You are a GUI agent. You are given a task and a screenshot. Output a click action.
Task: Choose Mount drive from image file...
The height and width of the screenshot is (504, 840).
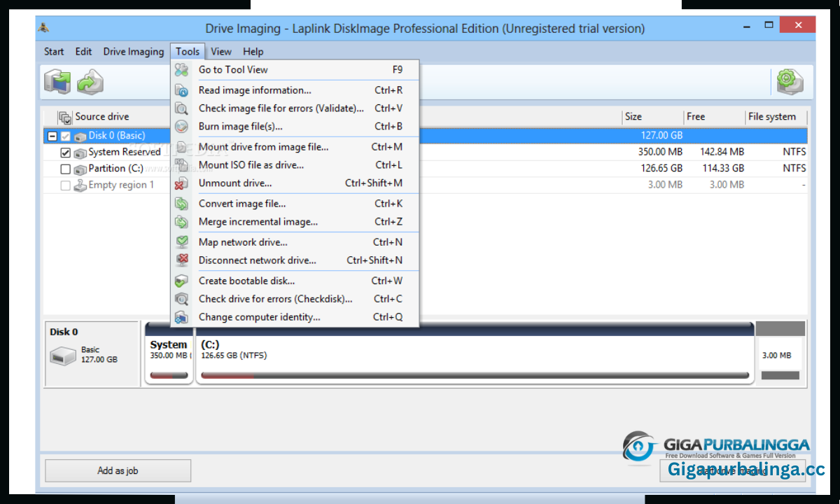point(295,147)
